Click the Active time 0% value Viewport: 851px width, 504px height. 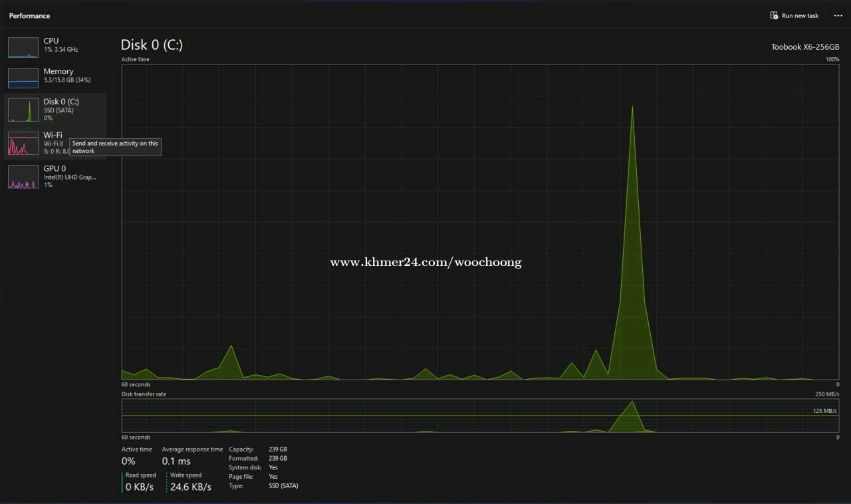128,461
